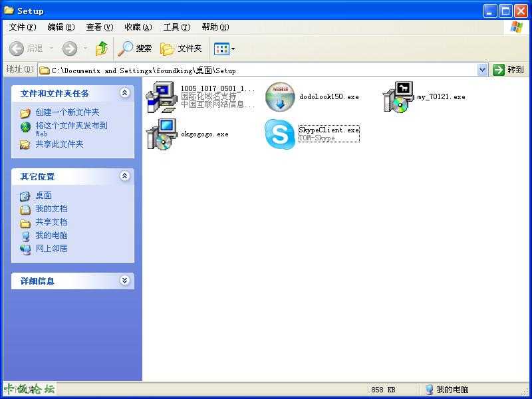This screenshot has height=399, width=532.
Task: Go to 我的电脑 in other places
Action: pyautogui.click(x=52, y=235)
